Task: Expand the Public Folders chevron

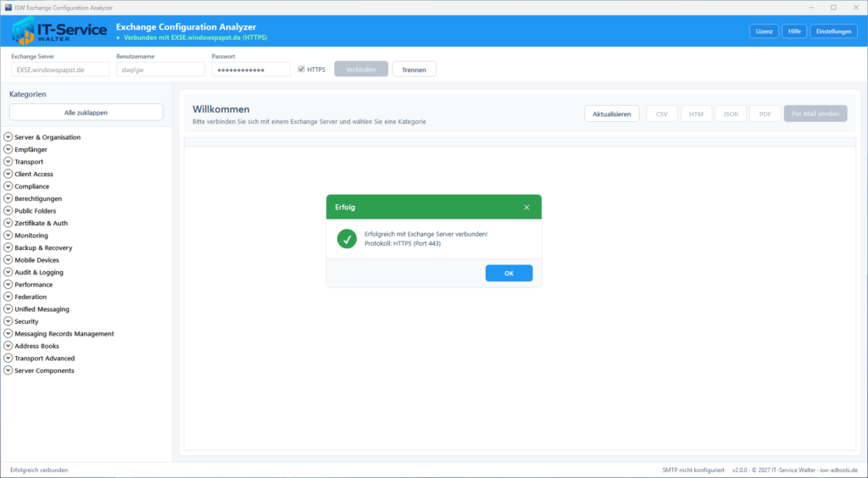Action: (8, 211)
